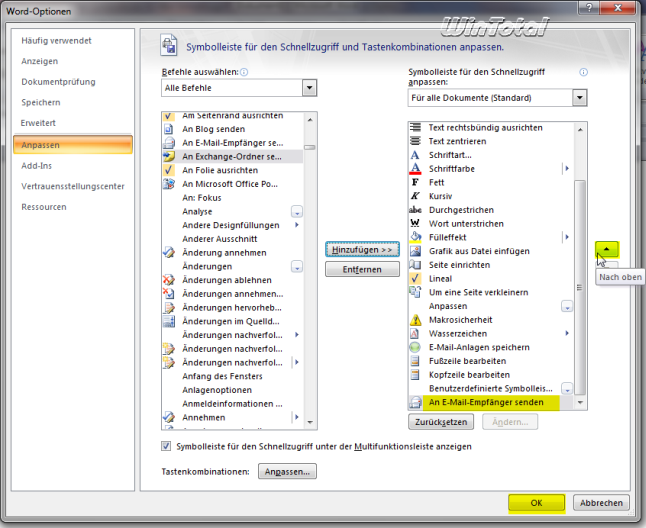Open the Vertrauensstellungscenter category
This screenshot has height=528, width=646.
[73, 186]
